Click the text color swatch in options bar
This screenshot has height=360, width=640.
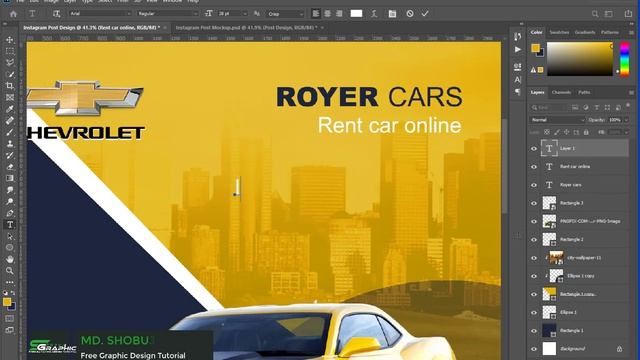tap(356, 13)
